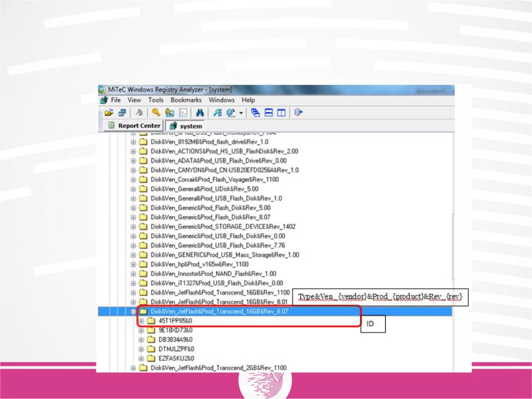Screen dimensions: 532x399
Task: Select Generic Flash_Disk Rev_8.07 key
Action: click(x=211, y=217)
